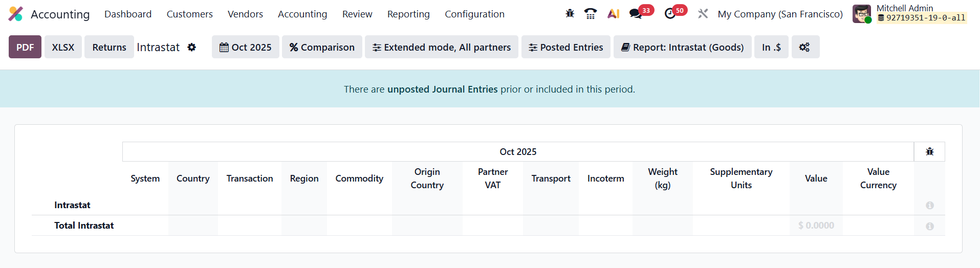Open activities clock icon

click(x=670, y=14)
